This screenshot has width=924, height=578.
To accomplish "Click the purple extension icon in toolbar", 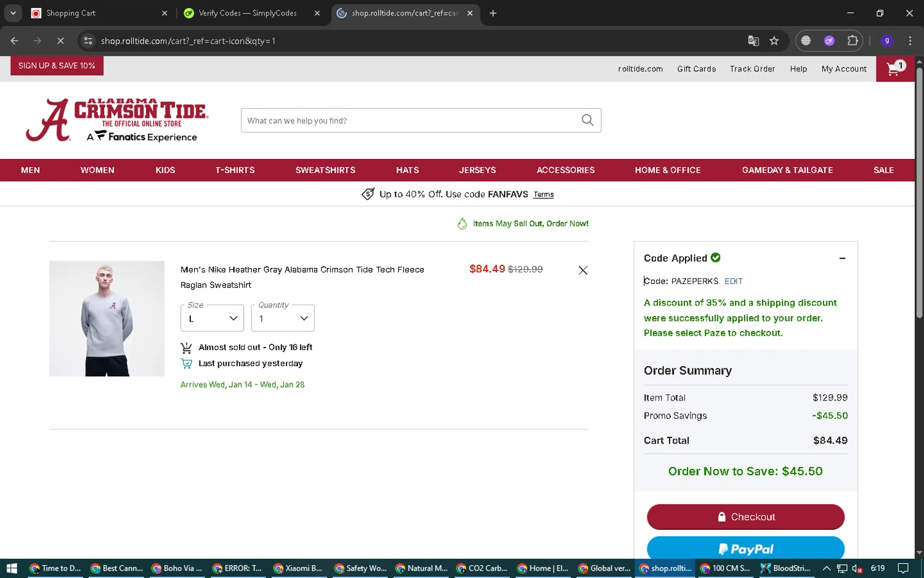I will tap(829, 41).
